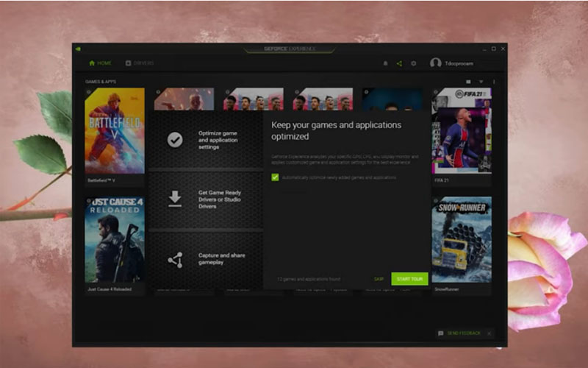Switch games grid view icon

(x=468, y=82)
